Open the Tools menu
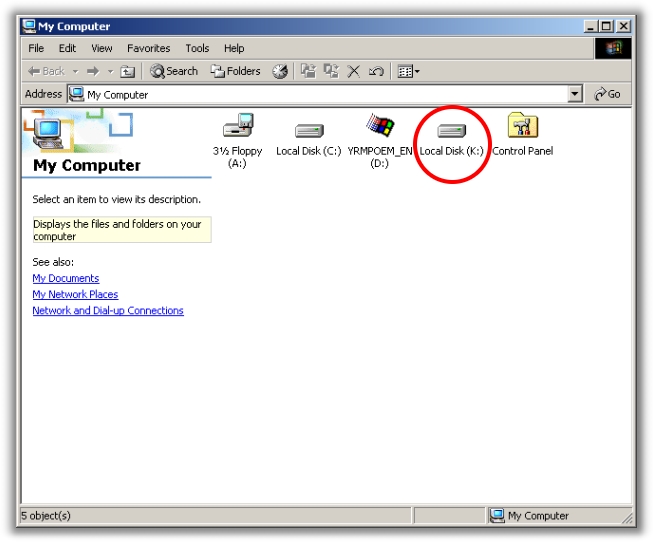 pyautogui.click(x=197, y=48)
